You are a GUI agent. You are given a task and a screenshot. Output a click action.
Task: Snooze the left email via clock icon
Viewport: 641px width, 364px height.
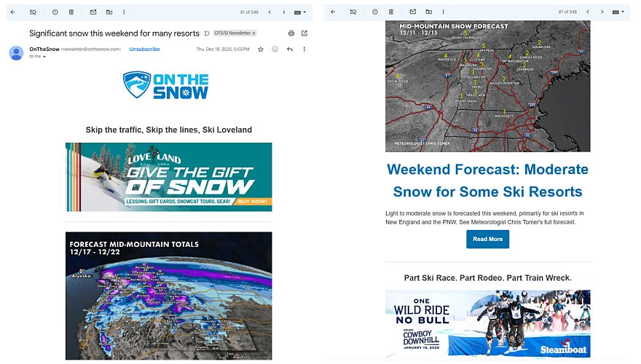coord(55,12)
